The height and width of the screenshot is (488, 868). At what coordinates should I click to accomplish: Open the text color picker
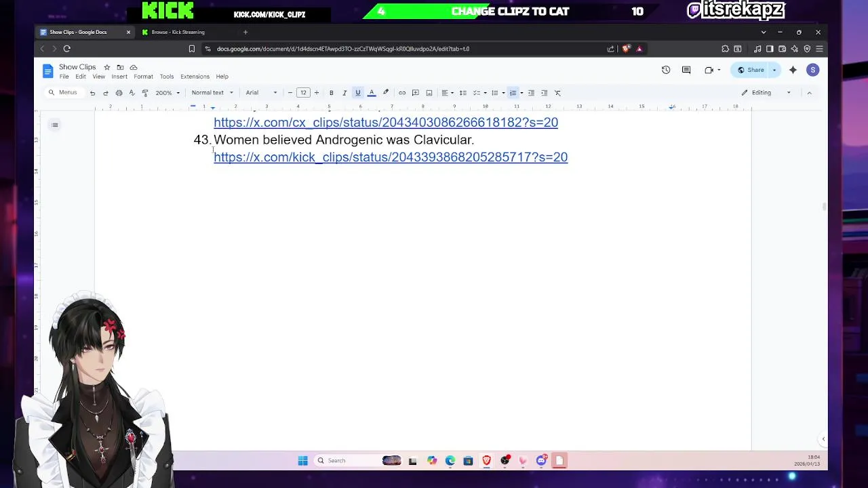click(372, 93)
